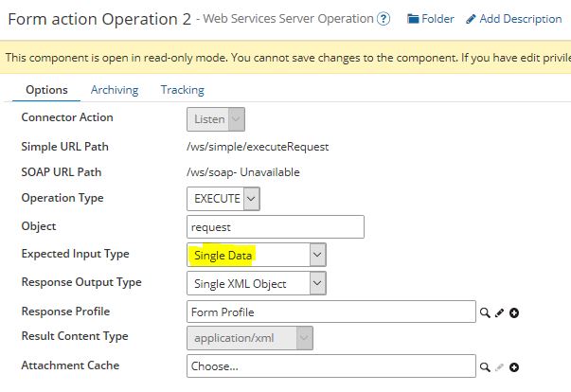Click the Add Description pencil icon

(471, 19)
